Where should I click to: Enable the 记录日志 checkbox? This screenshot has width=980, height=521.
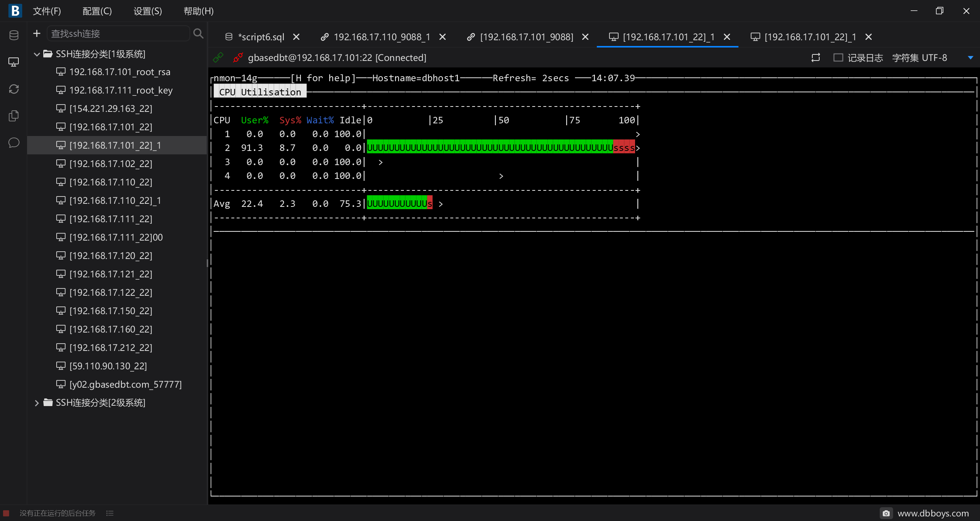(838, 57)
